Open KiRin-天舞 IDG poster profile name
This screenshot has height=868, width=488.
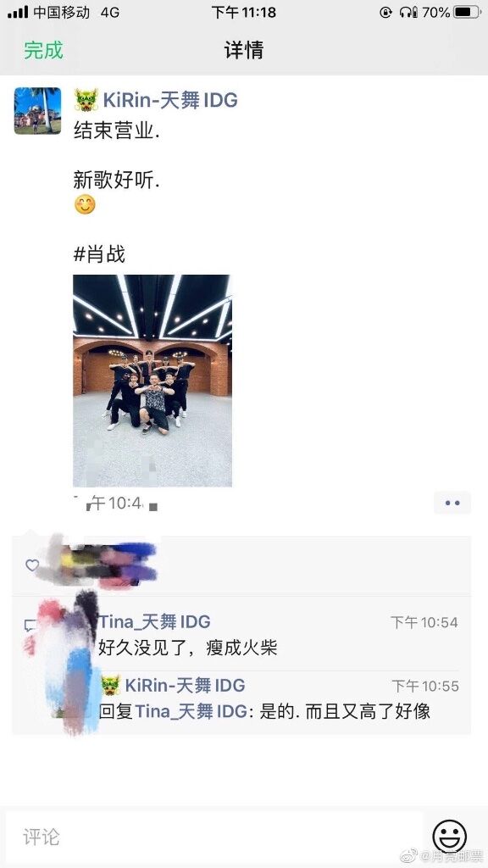tap(169, 100)
